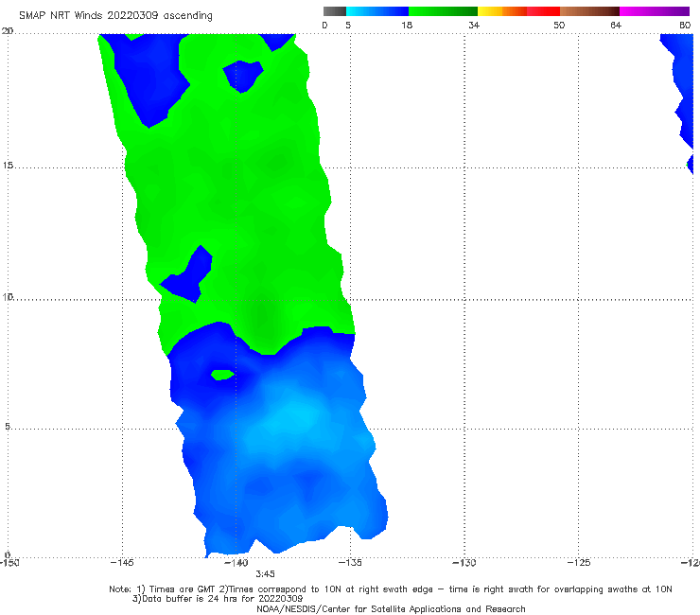The width and height of the screenshot is (700, 615).
Task: Click the yellow-orange segment of the color bar
Action: (502, 11)
